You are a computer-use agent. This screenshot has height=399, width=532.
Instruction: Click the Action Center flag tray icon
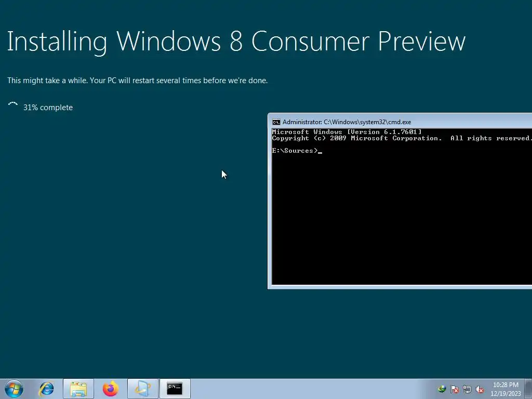point(455,389)
